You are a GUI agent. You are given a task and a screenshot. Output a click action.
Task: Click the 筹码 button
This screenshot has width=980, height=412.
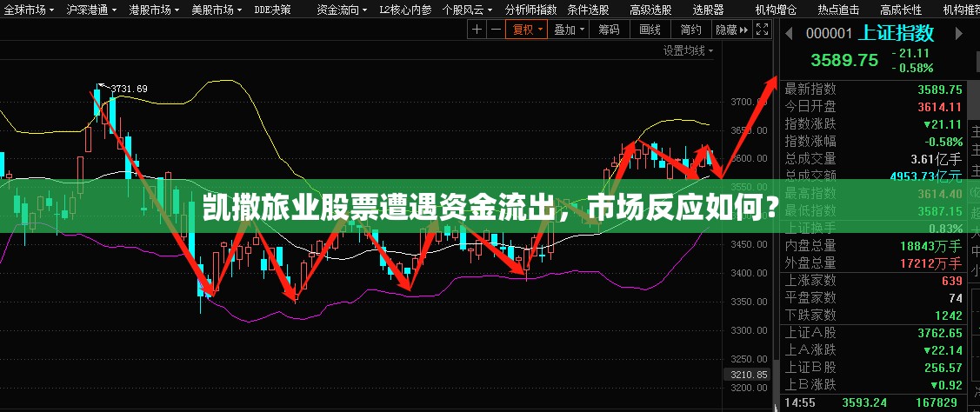coord(609,30)
